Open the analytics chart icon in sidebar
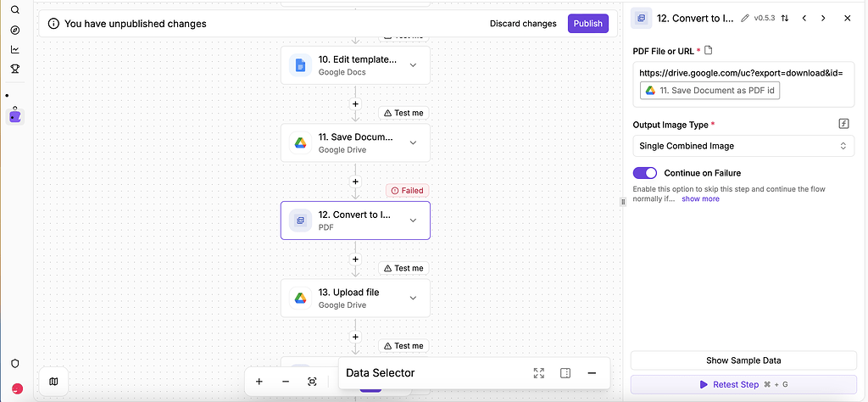 click(15, 49)
